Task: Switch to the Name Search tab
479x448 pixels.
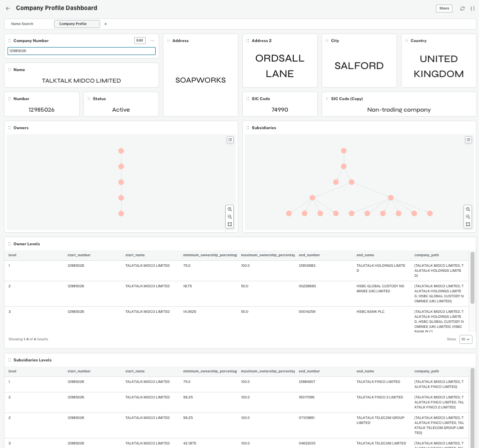Action: coord(22,24)
